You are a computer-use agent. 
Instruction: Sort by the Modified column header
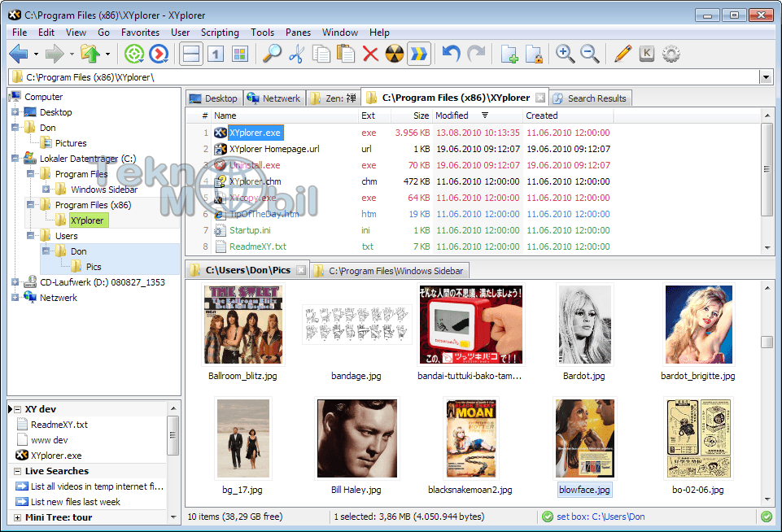[478, 116]
